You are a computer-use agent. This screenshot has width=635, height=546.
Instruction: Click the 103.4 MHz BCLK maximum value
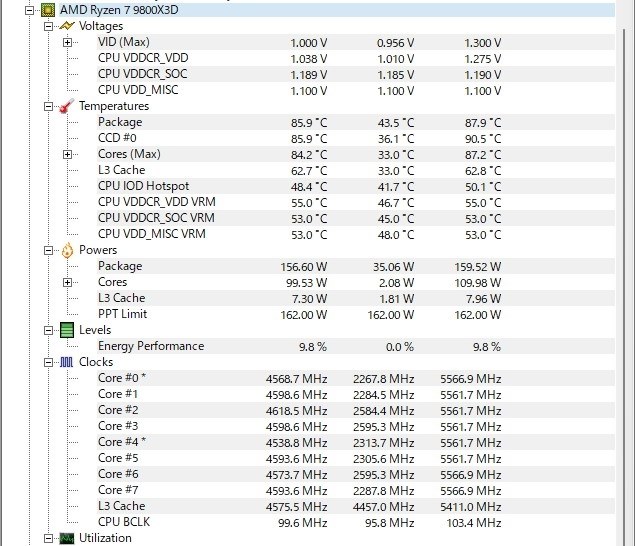click(474, 523)
